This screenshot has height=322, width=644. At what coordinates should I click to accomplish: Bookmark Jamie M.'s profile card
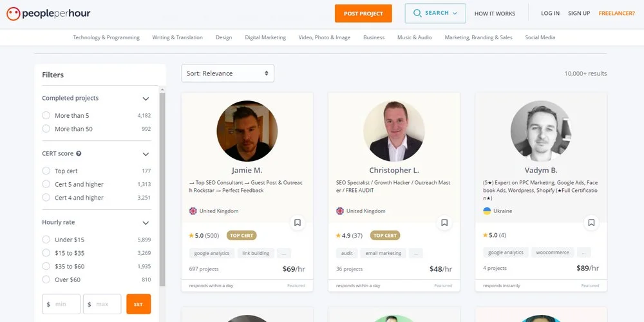(298, 223)
